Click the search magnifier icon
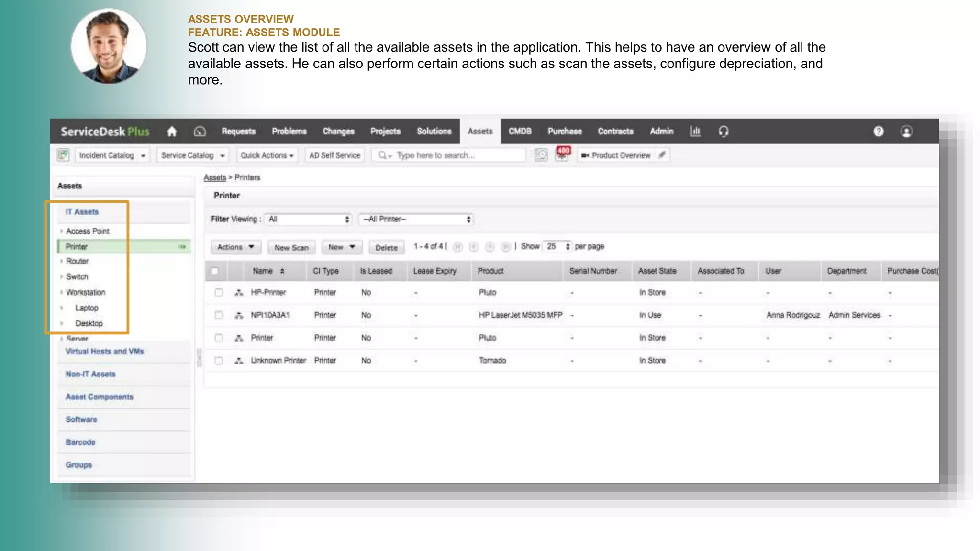This screenshot has height=551, width=980. 382,155
